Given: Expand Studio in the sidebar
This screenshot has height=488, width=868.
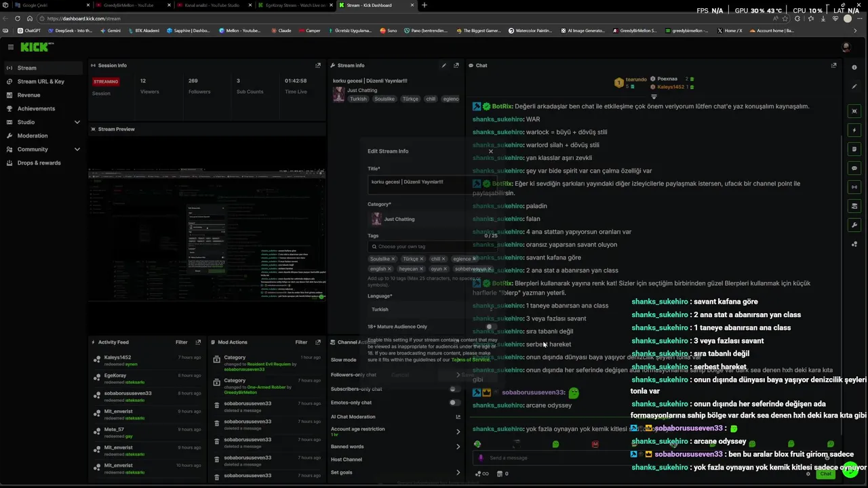Looking at the screenshot, I should [x=77, y=122].
